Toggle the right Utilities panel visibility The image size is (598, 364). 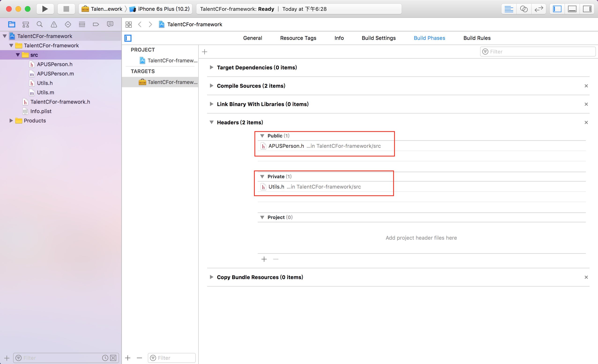tap(587, 9)
